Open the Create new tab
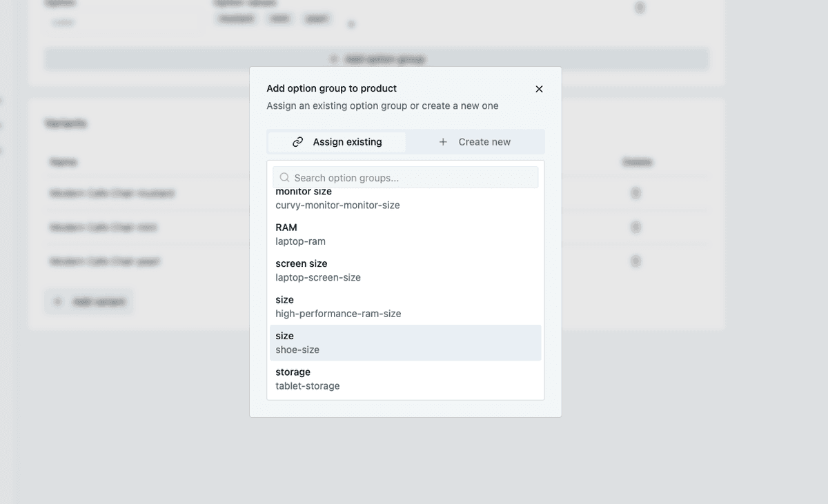 coord(475,142)
